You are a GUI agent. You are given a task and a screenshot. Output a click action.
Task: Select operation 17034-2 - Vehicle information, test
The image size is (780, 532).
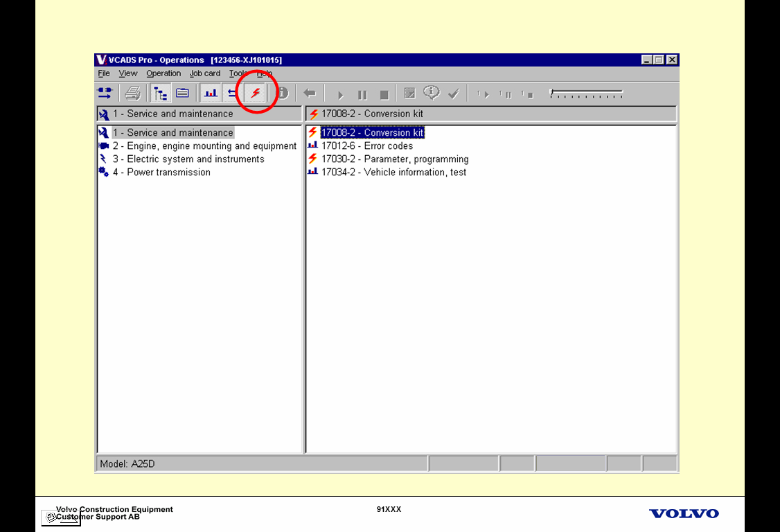[x=394, y=172]
